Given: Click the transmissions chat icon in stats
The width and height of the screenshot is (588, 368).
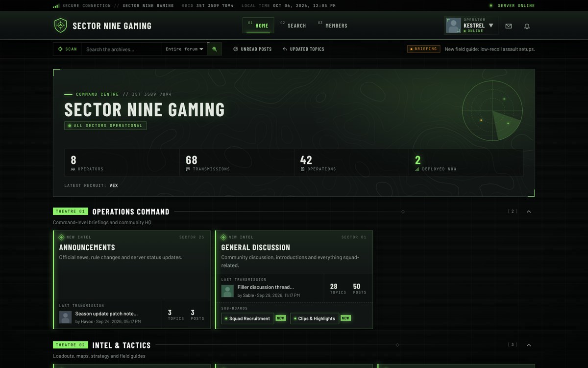Looking at the screenshot, I should 188,169.
